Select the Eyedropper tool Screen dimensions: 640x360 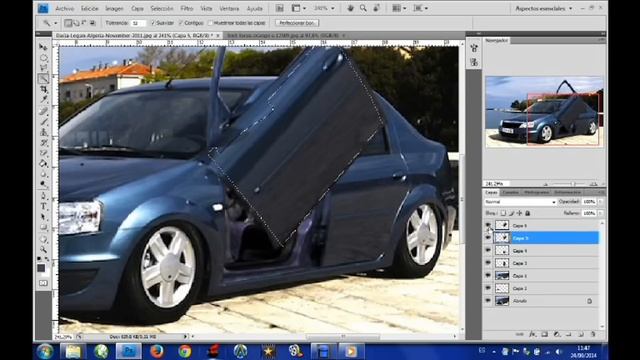click(x=43, y=99)
